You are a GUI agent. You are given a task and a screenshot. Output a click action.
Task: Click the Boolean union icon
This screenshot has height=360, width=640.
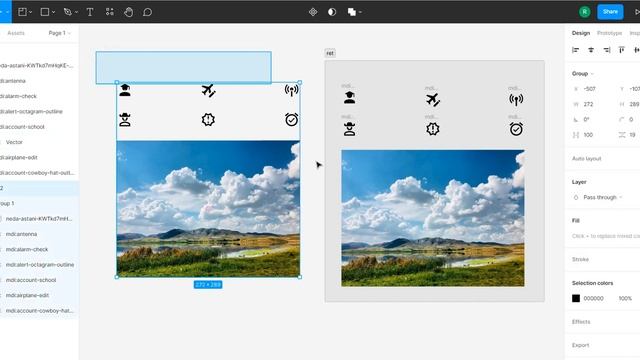coord(351,12)
